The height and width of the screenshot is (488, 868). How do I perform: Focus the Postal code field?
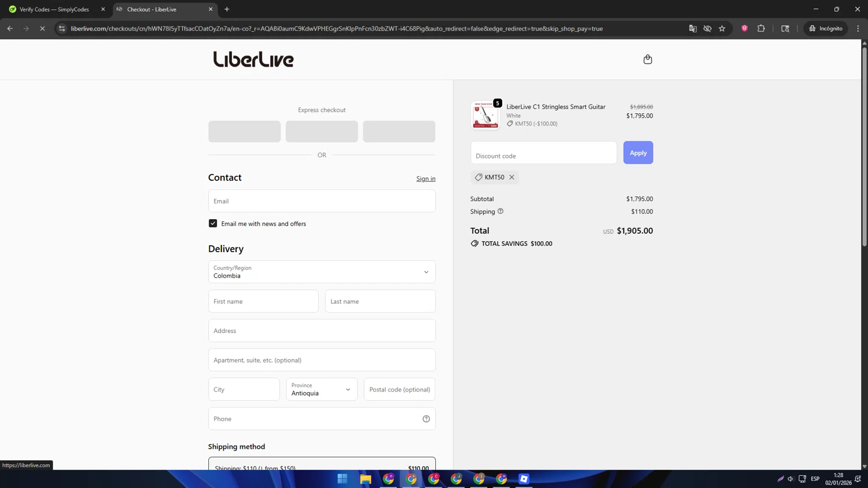tap(399, 389)
